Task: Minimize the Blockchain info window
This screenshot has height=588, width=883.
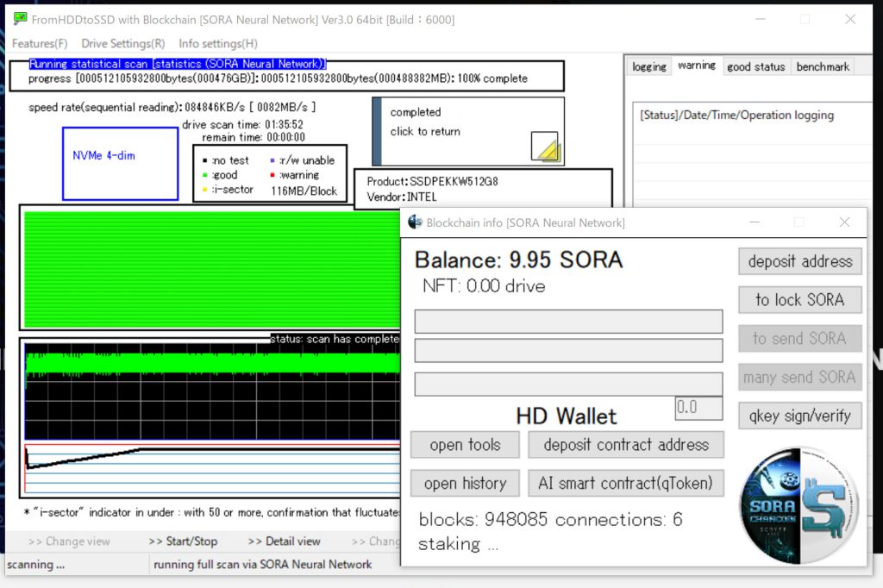Action: click(x=755, y=222)
